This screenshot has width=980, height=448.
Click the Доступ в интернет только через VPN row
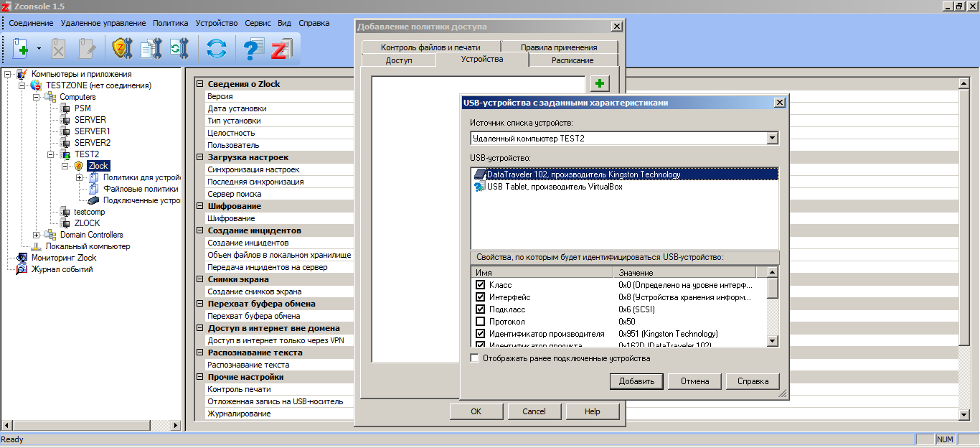pos(281,340)
